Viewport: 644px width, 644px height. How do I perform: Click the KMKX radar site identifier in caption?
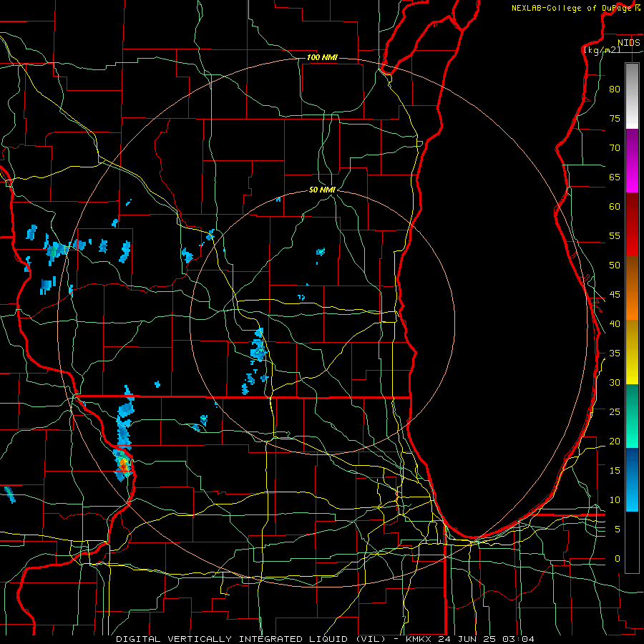tap(419, 639)
